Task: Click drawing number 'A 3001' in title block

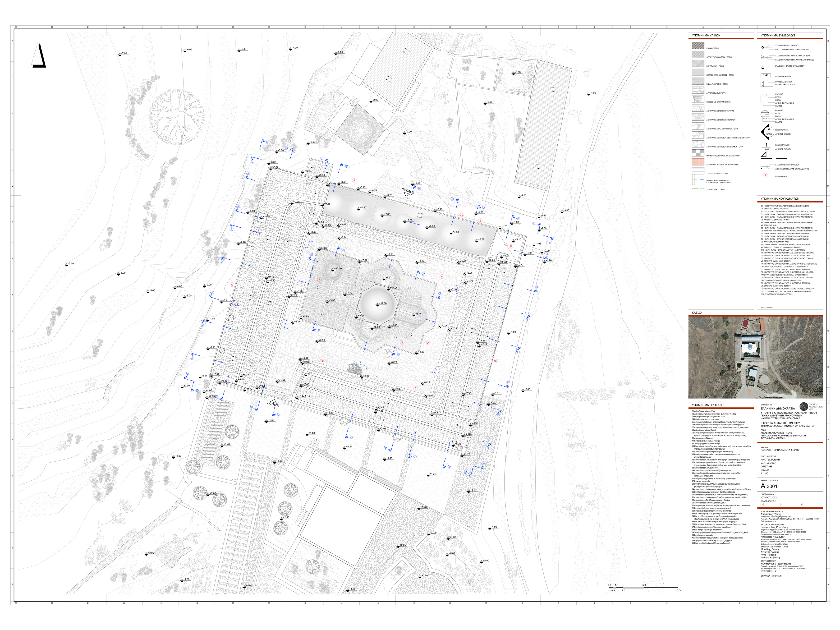Action: pyautogui.click(x=769, y=486)
